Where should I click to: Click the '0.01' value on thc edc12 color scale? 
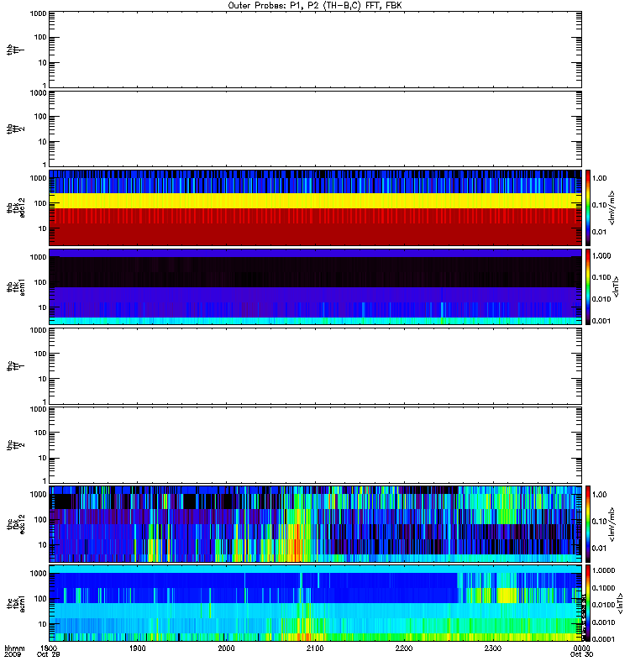pyautogui.click(x=599, y=549)
